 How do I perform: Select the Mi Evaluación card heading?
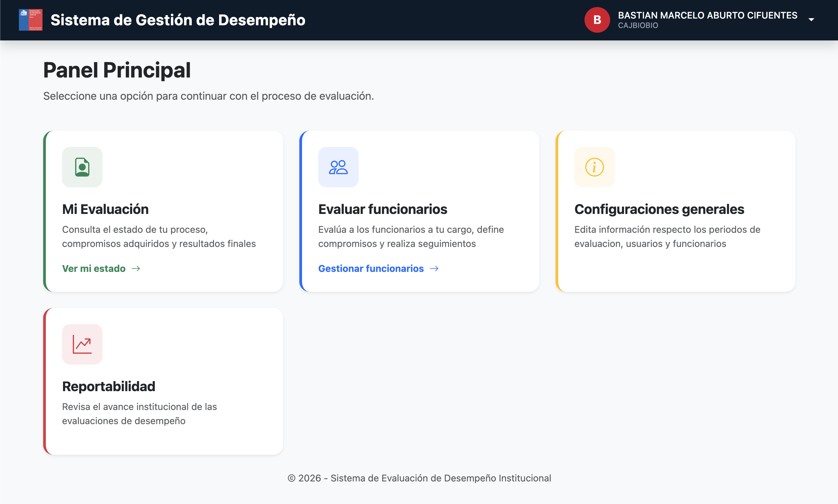tap(106, 209)
